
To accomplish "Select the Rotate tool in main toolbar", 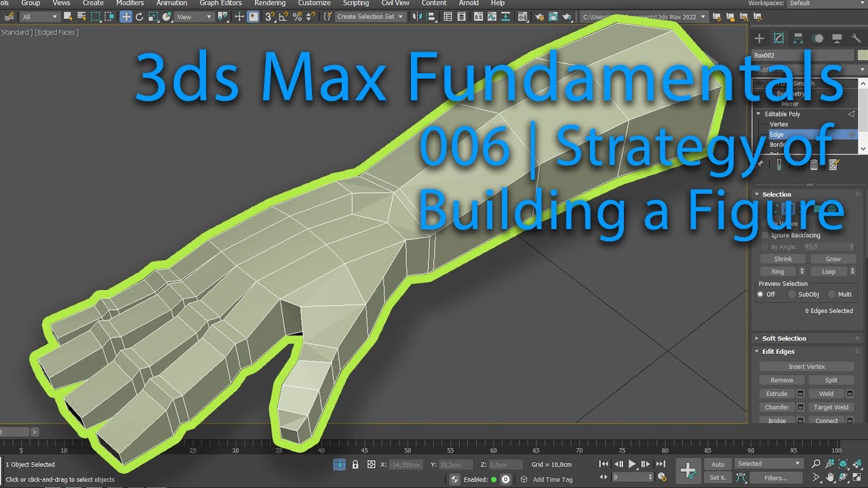I will click(x=139, y=17).
